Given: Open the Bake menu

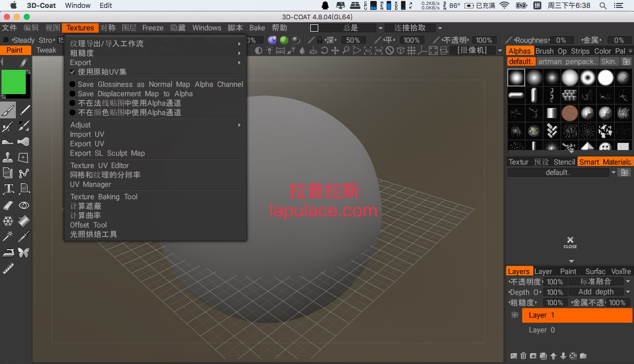Looking at the screenshot, I should (x=257, y=28).
